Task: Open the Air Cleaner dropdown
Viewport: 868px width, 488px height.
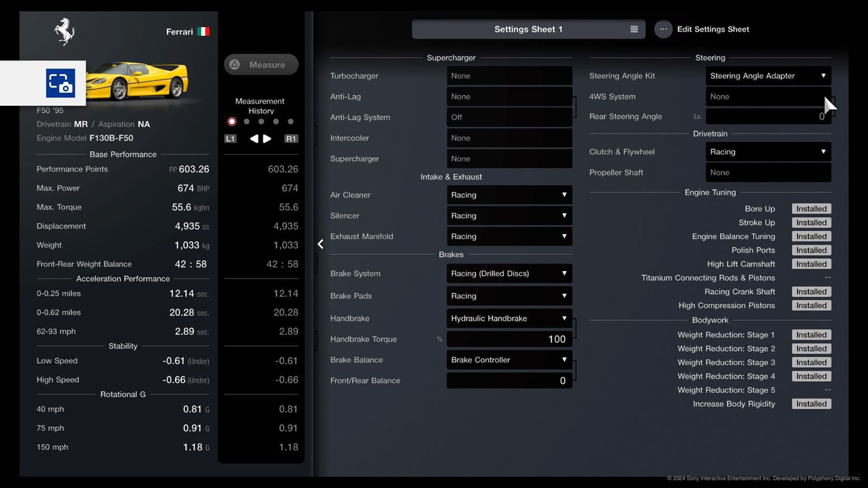Action: pos(509,195)
